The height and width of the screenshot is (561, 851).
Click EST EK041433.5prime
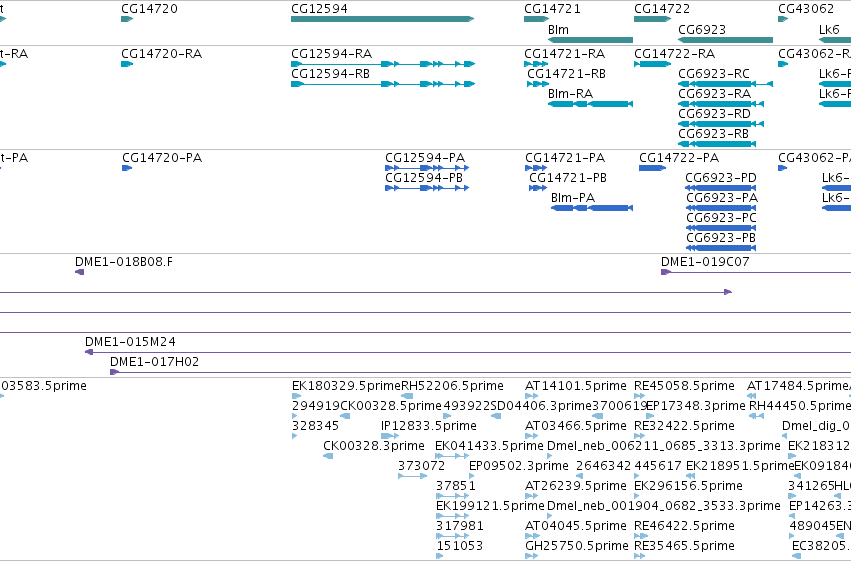tap(490, 446)
